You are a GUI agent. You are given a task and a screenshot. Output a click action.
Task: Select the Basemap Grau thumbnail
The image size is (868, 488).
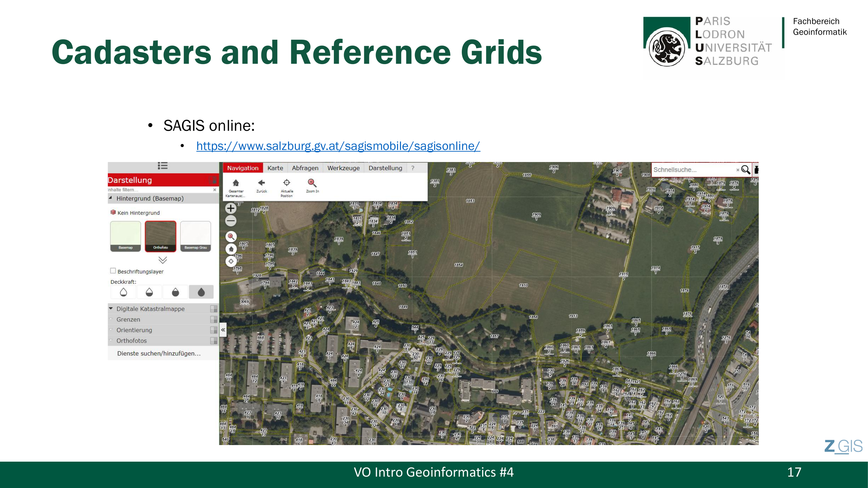point(195,236)
